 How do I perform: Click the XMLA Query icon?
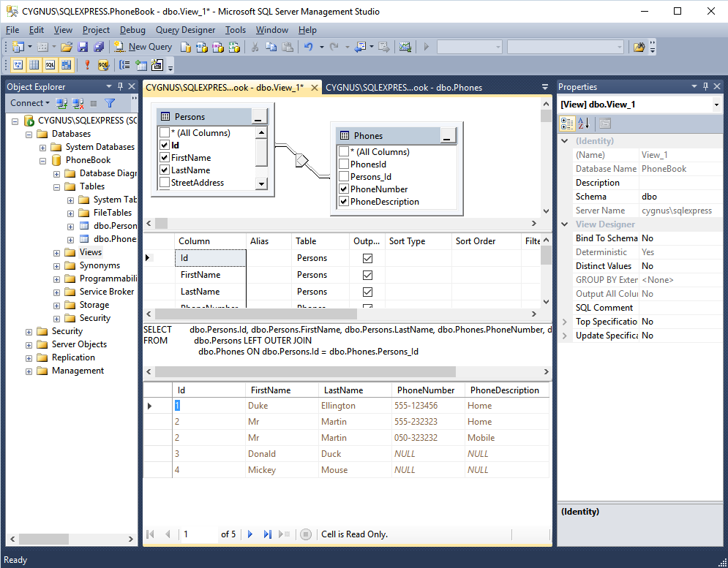(234, 47)
